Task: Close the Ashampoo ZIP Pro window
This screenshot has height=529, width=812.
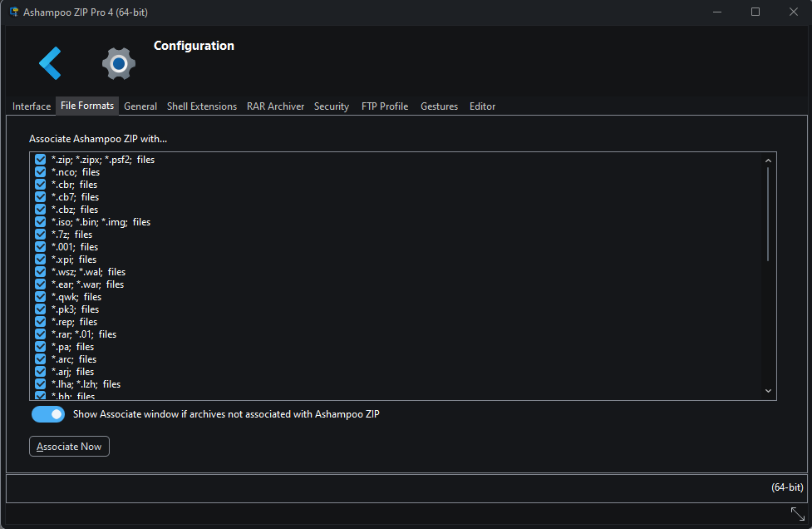Action: pyautogui.click(x=794, y=12)
